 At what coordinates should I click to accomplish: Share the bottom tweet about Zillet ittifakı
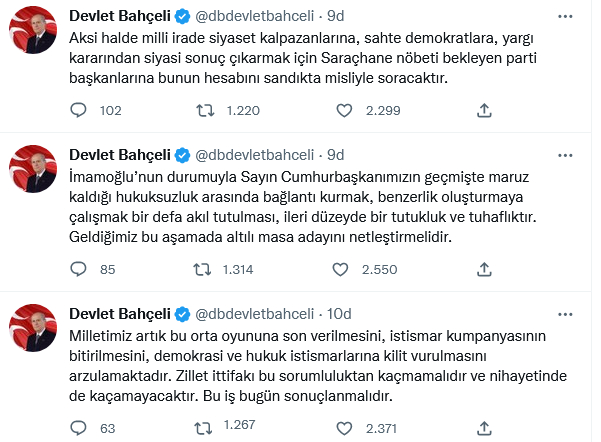tap(484, 427)
